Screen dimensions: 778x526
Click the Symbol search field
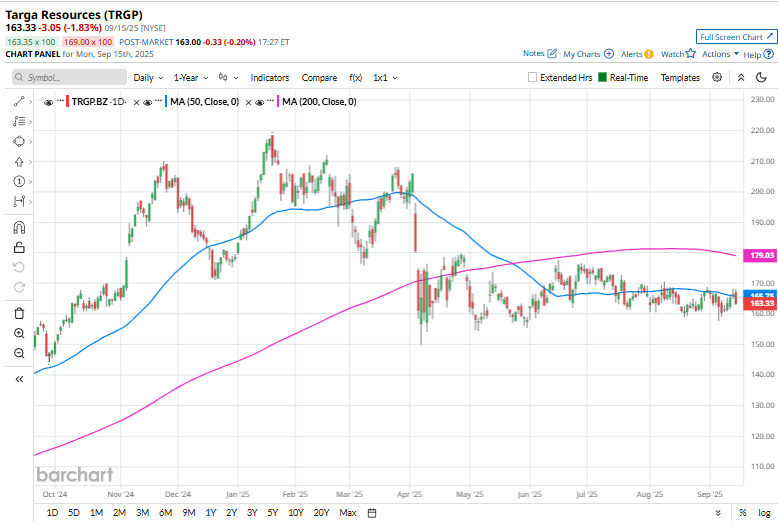coord(69,77)
